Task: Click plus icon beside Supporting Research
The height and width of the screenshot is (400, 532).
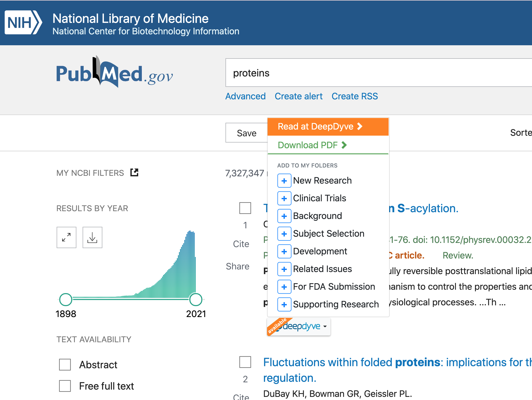Action: pos(284,305)
